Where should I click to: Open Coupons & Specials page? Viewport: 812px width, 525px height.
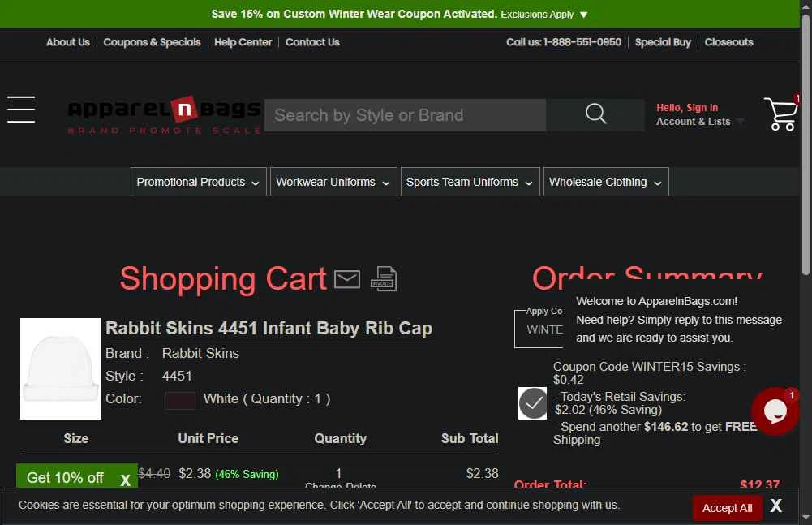152,42
